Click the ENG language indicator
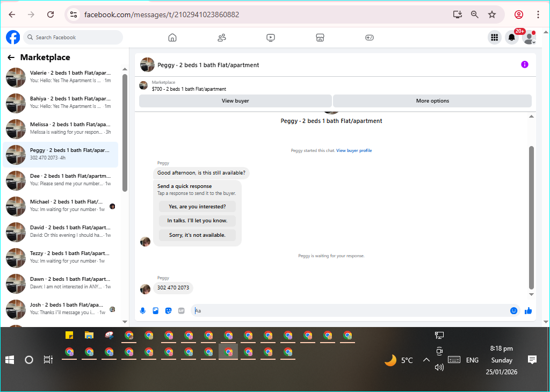Viewport: 550px width, 392px height. point(472,360)
